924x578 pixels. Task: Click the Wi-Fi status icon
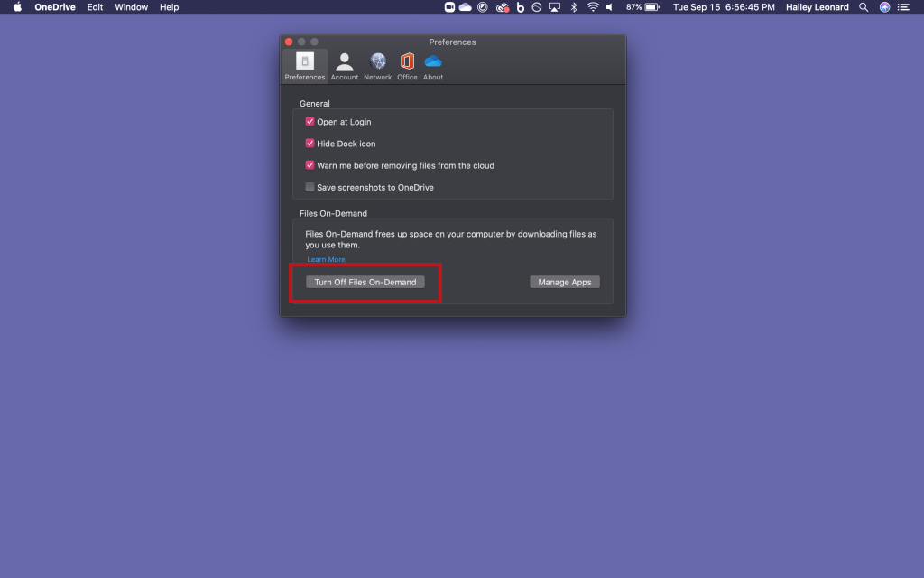coord(593,7)
